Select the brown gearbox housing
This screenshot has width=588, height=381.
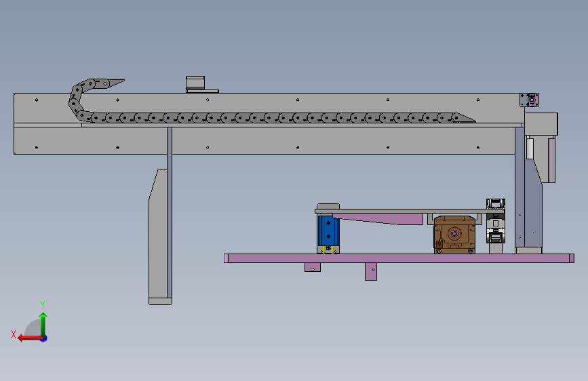(x=454, y=235)
